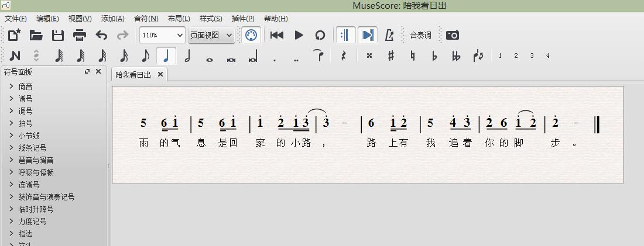Open the 插件(P) menu

[x=243, y=19]
